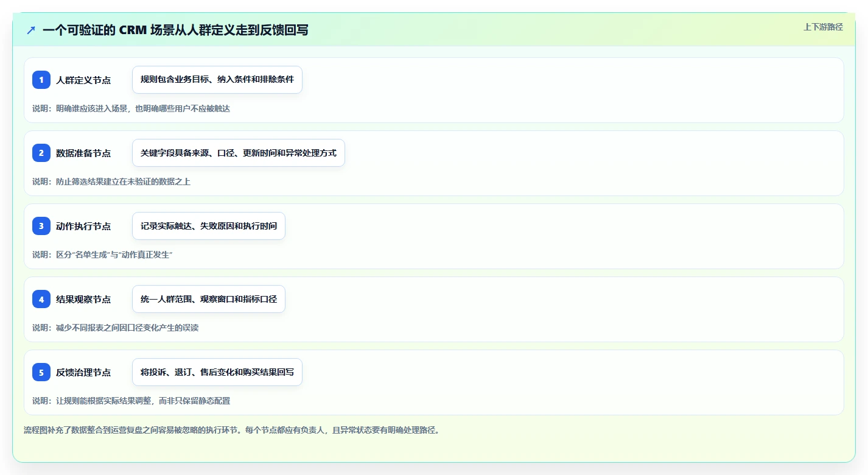This screenshot has width=868, height=475.
Task: Click the 动作执行节点 label
Action: [x=83, y=226]
